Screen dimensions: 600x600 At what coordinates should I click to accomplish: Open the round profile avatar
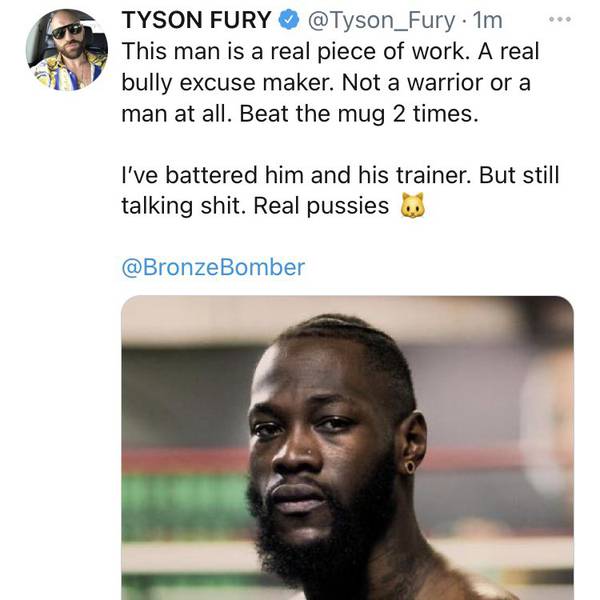66,50
